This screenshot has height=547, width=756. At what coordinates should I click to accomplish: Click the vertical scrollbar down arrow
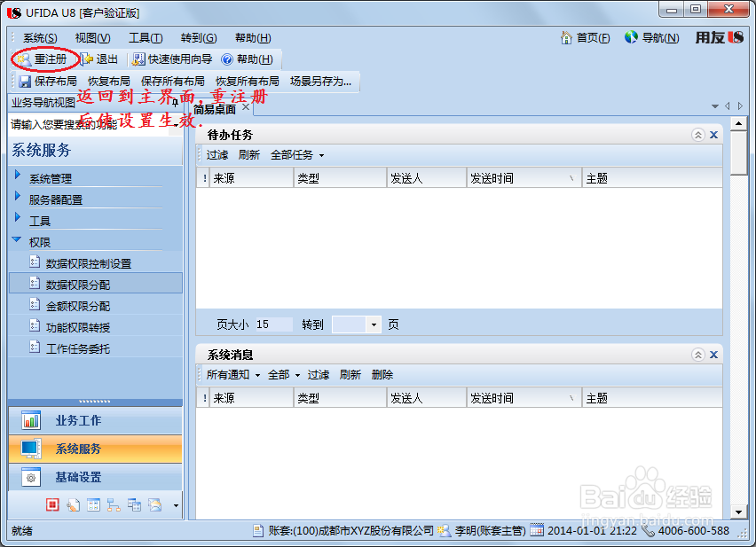(738, 512)
